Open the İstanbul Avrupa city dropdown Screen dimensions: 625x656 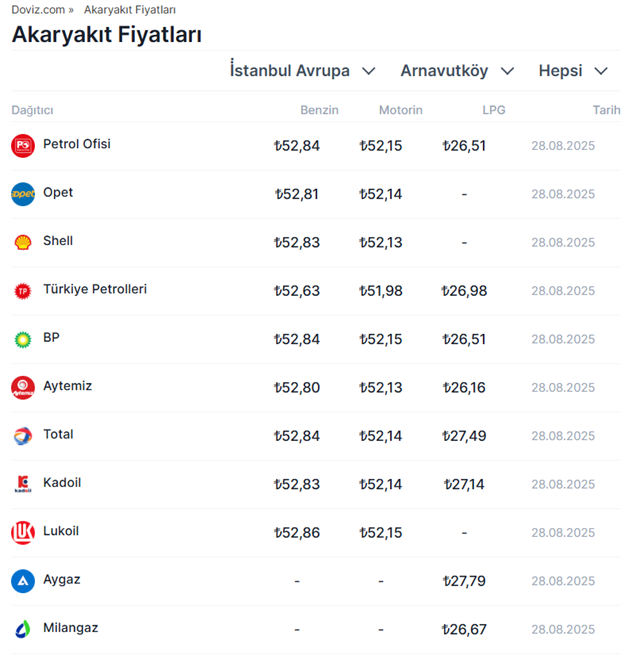click(x=302, y=71)
